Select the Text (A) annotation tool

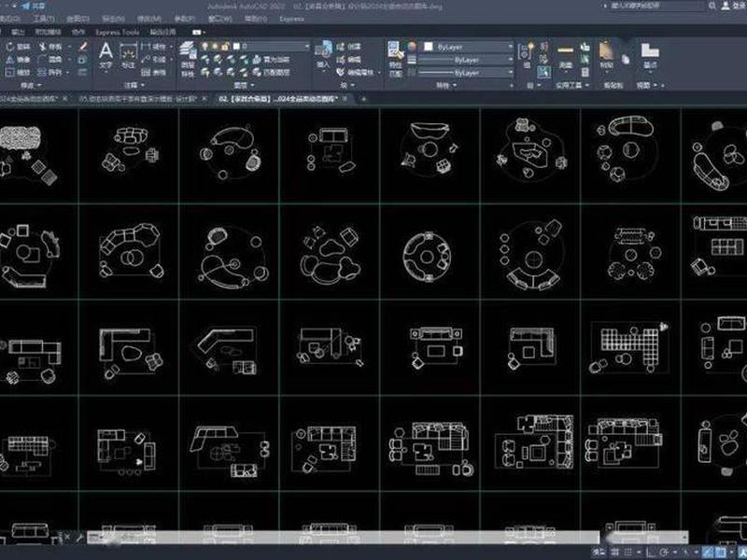pyautogui.click(x=106, y=56)
